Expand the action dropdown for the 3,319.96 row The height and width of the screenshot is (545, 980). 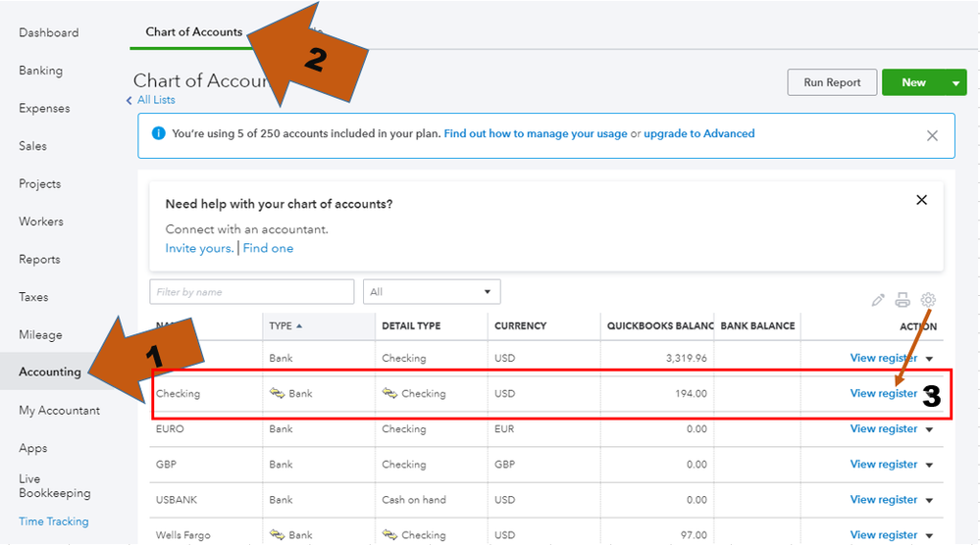tap(929, 359)
